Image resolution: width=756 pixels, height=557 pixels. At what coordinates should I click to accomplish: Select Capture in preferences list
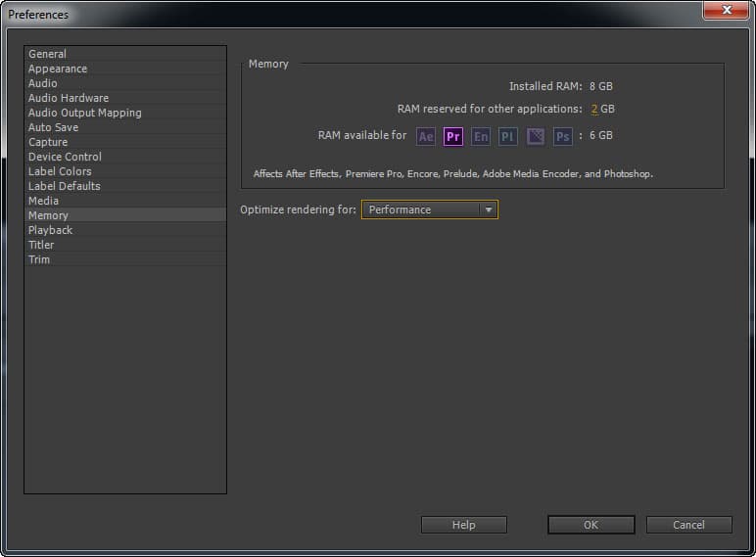coord(125,142)
